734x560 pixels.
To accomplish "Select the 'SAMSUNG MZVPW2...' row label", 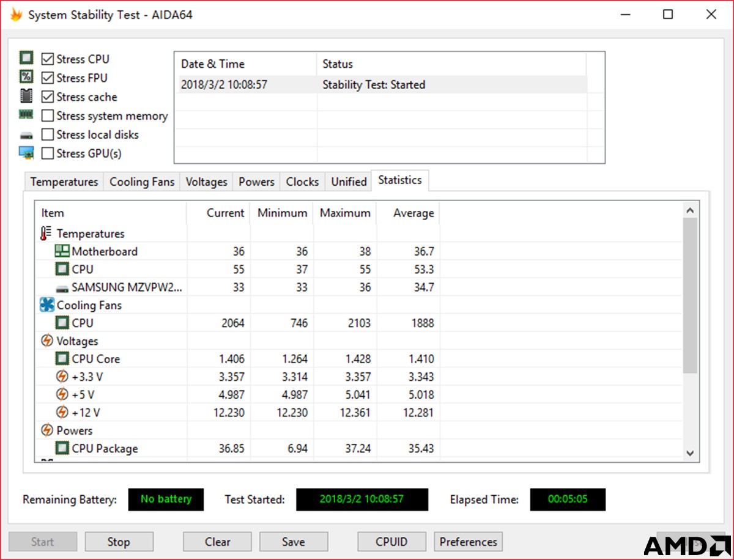I will pos(127,287).
